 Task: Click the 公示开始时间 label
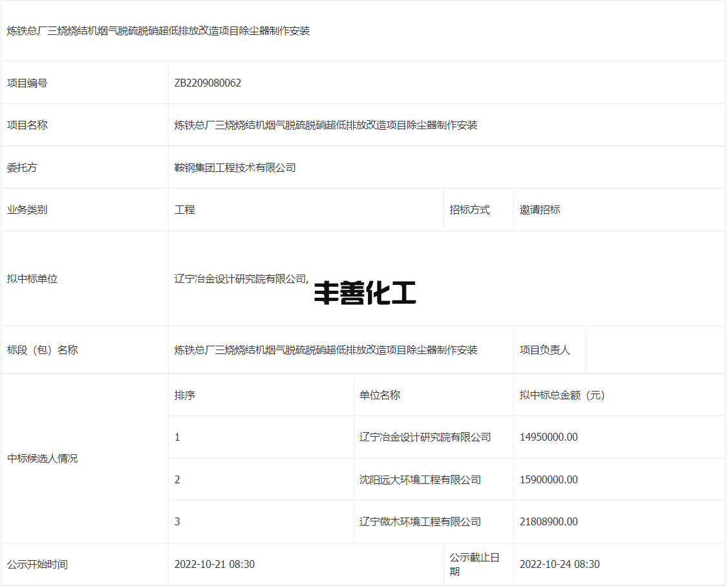pos(37,564)
